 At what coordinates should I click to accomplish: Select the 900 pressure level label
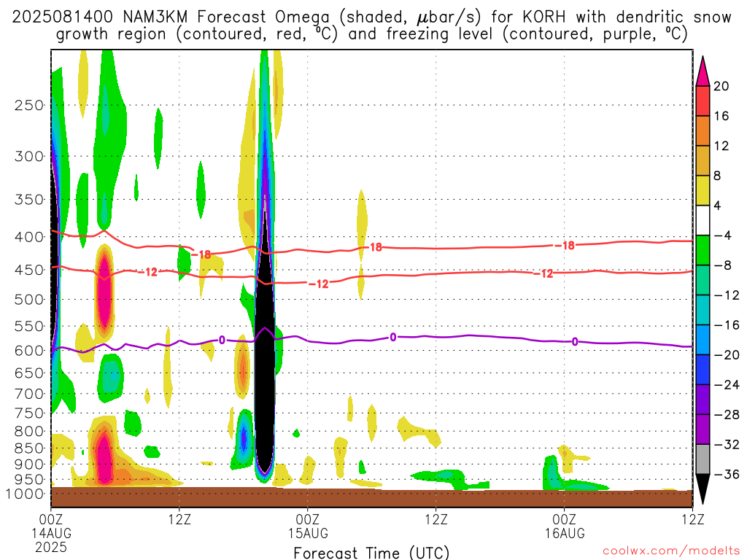tap(29, 464)
